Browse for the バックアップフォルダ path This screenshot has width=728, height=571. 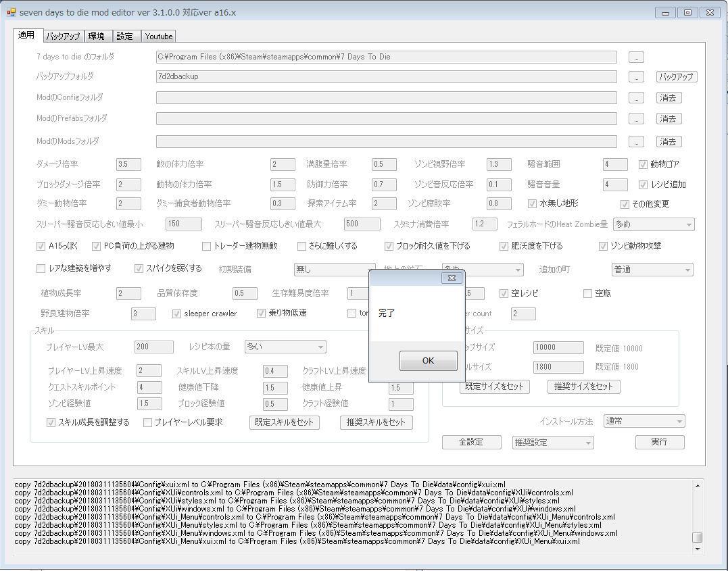click(x=636, y=76)
